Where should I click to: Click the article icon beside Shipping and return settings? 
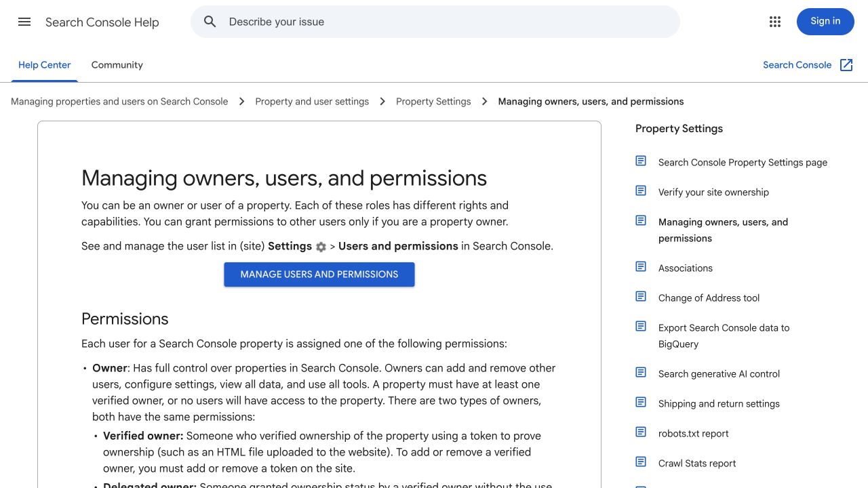pos(641,402)
